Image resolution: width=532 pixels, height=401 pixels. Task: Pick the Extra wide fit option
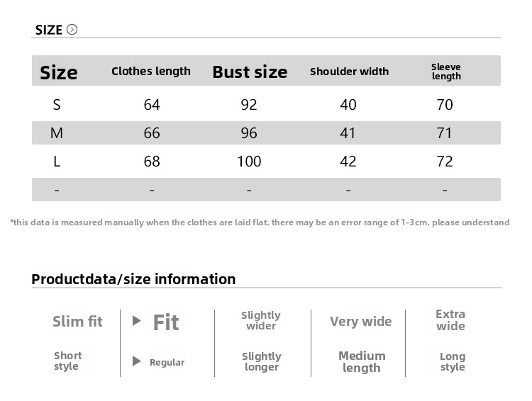coord(450,320)
